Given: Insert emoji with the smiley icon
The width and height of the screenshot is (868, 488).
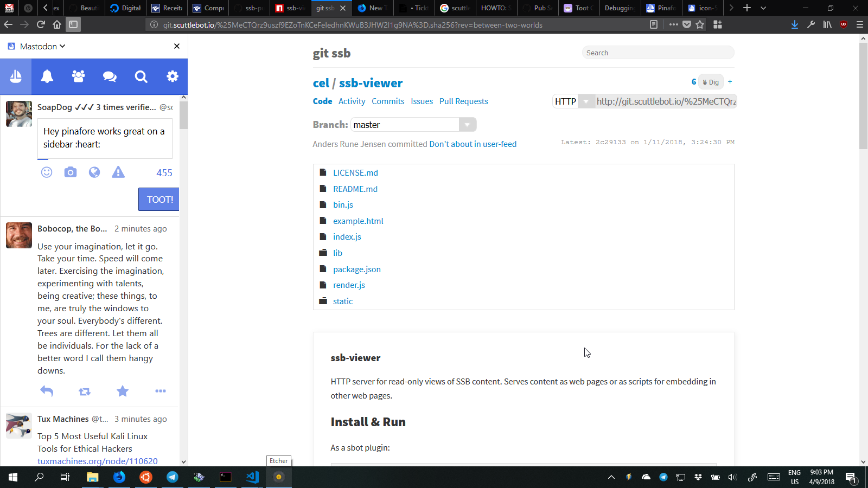Looking at the screenshot, I should click(47, 172).
